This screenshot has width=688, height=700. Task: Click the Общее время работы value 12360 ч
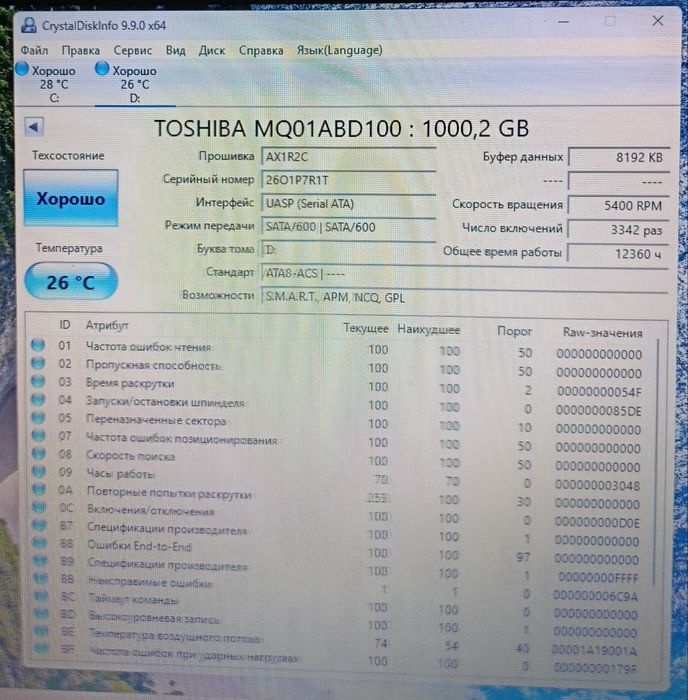pyautogui.click(x=618, y=254)
